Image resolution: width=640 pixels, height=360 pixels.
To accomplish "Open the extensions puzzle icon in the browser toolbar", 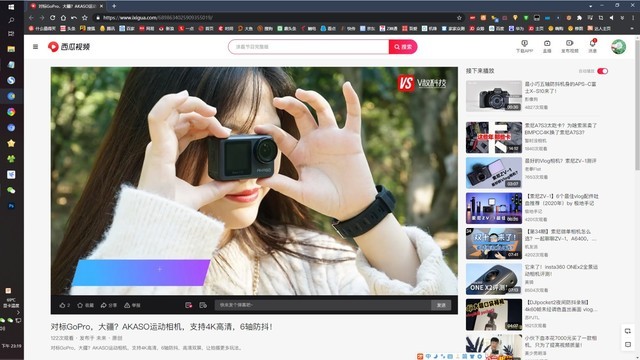I will click(x=579, y=18).
